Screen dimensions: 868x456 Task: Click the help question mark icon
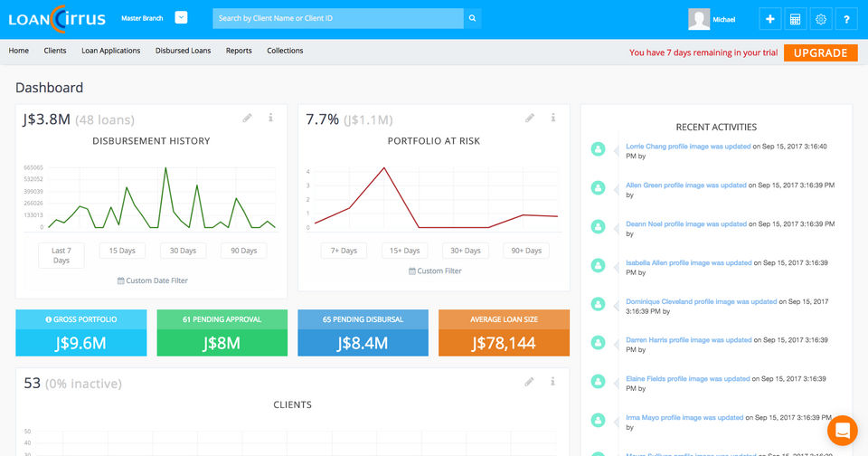846,19
